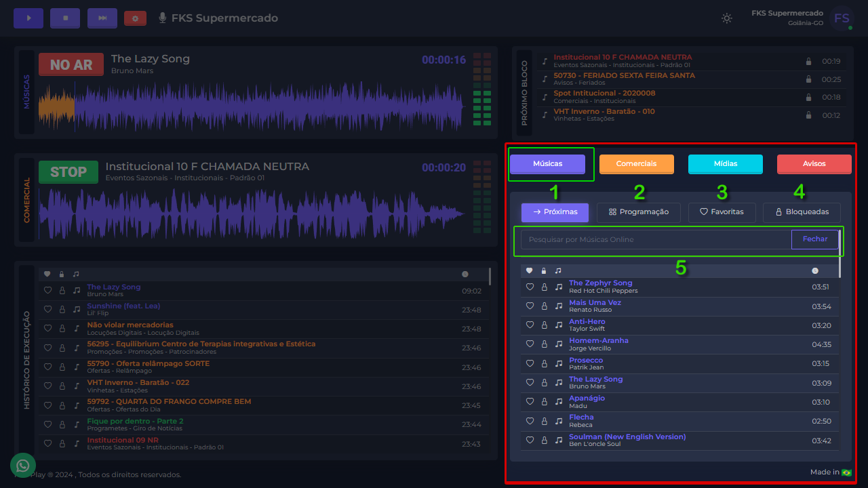Open the FS user avatar menu
This screenshot has height=488, width=868.
click(842, 18)
